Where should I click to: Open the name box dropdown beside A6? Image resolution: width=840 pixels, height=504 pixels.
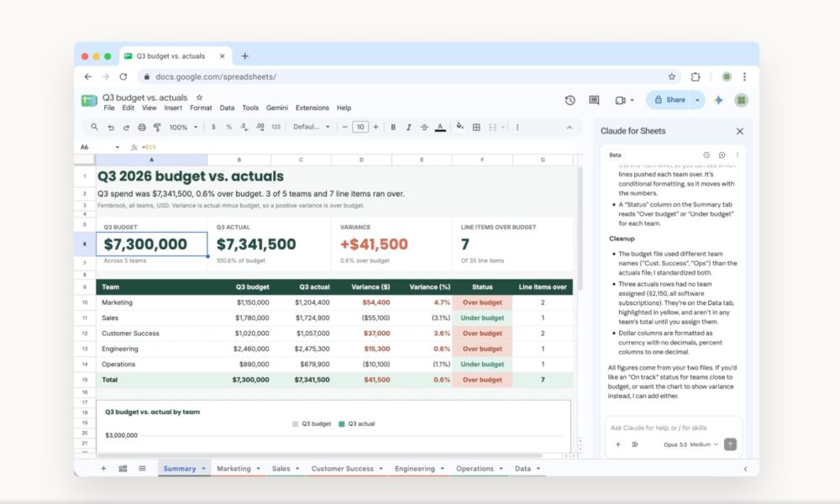[x=118, y=147]
